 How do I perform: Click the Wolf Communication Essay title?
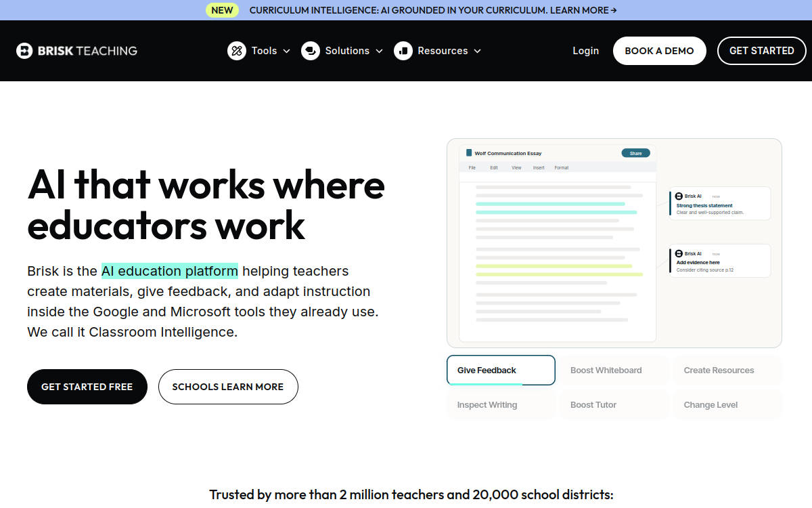click(508, 153)
